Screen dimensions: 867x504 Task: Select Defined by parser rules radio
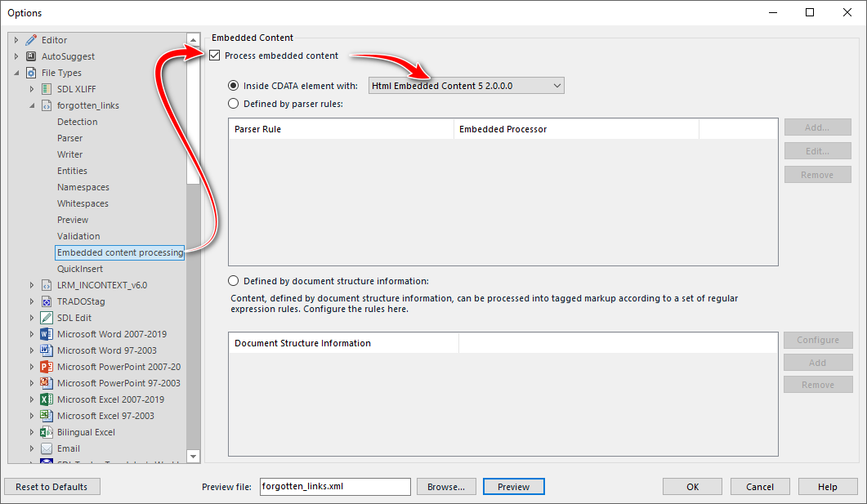234,104
